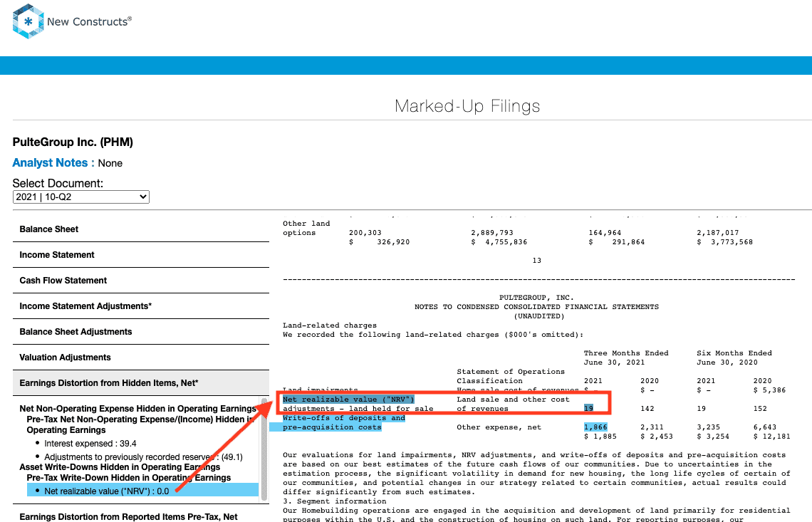Click the $ 326,920 total value

[379, 242]
